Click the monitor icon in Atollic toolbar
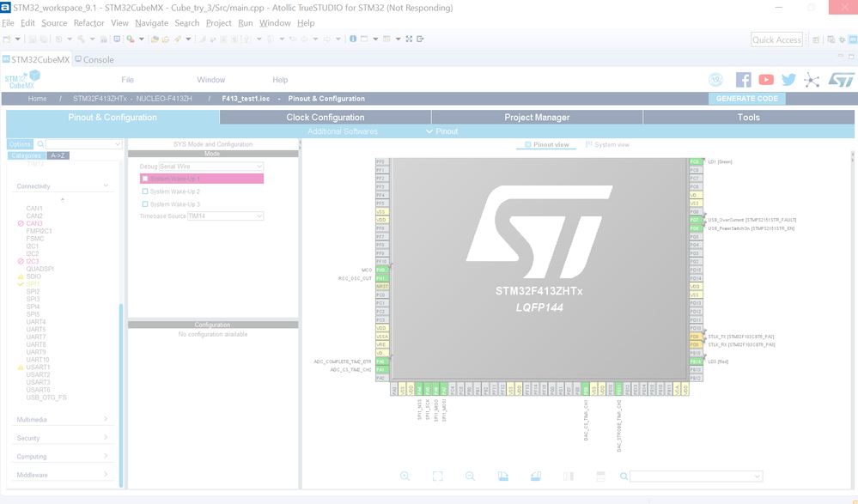The width and height of the screenshot is (858, 504). coord(117,39)
